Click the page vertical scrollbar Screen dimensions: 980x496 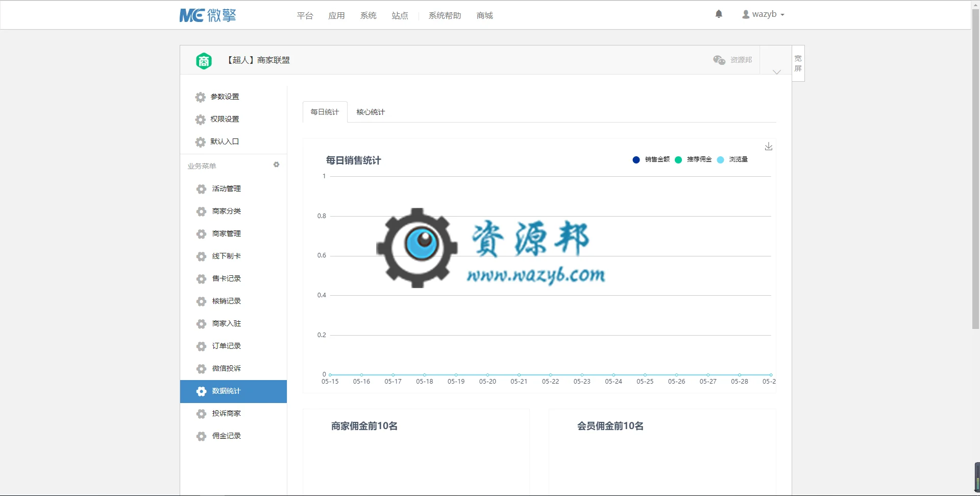pyautogui.click(x=975, y=169)
